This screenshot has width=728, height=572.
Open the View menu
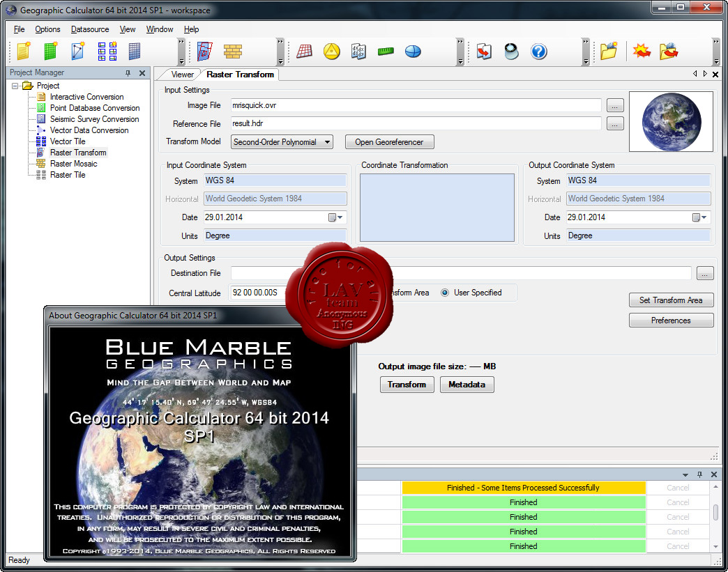pos(127,29)
